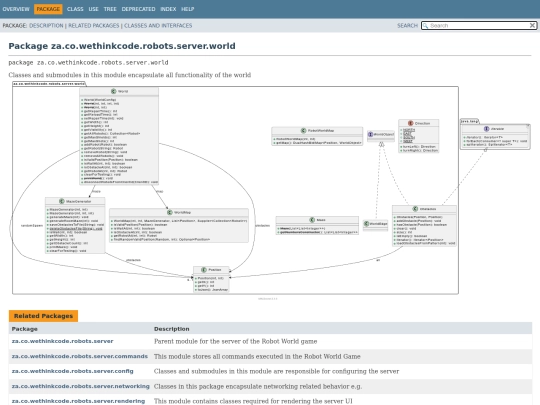Click the package heading title text

[x=122, y=46]
